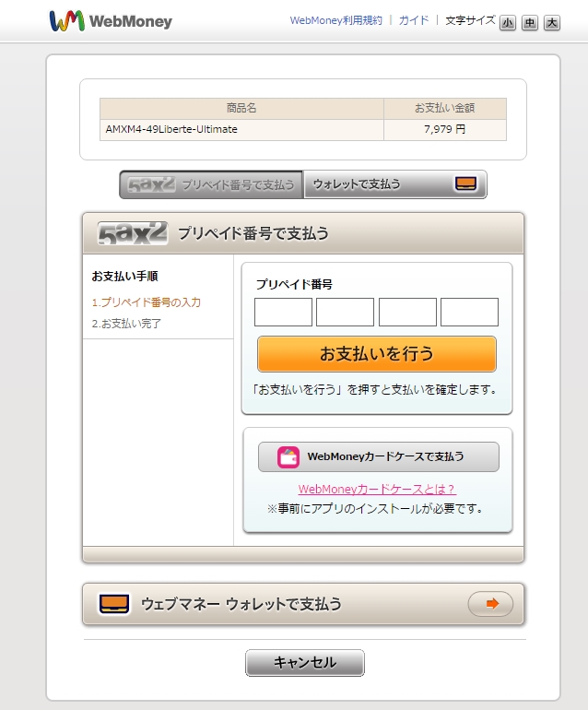588x710 pixels.
Task: Select the プリペイド番号で支払う tab
Action: pyautogui.click(x=211, y=184)
